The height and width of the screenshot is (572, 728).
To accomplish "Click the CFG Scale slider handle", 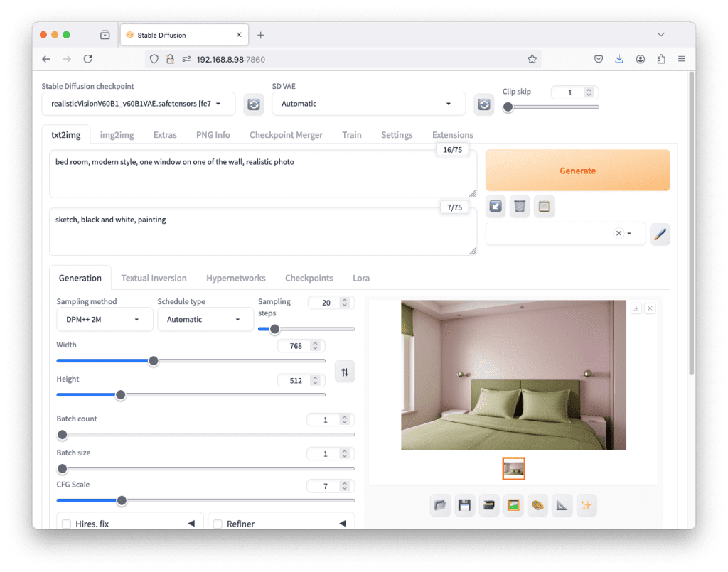I will 122,500.
